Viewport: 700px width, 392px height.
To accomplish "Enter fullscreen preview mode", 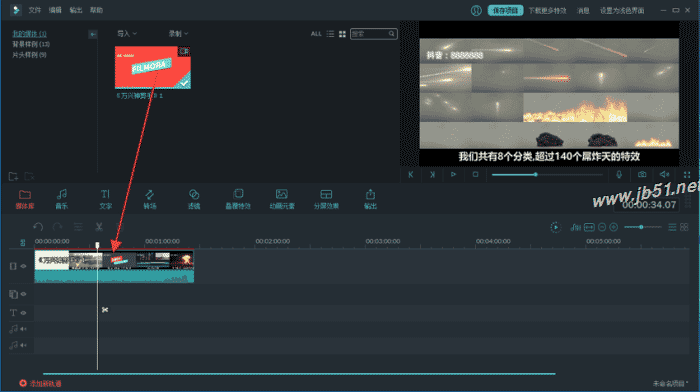I will [687, 175].
